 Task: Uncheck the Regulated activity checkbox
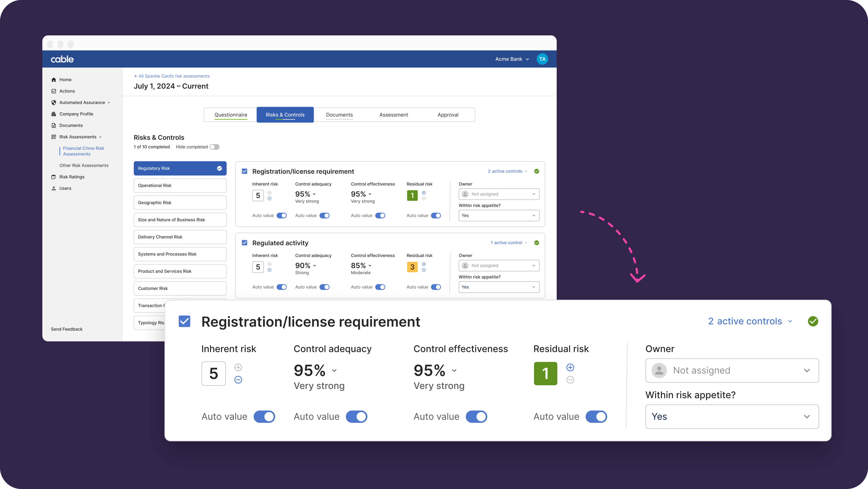point(245,243)
